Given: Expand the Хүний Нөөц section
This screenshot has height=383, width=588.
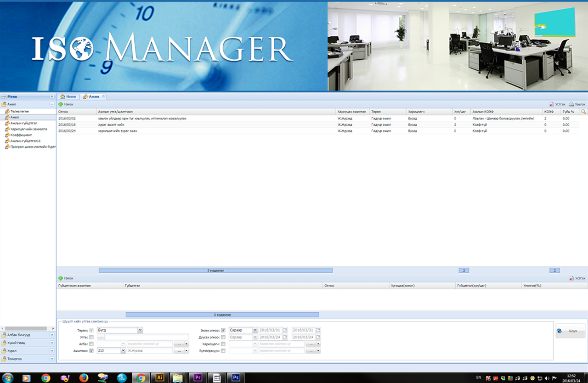Looking at the screenshot, I should [52, 343].
